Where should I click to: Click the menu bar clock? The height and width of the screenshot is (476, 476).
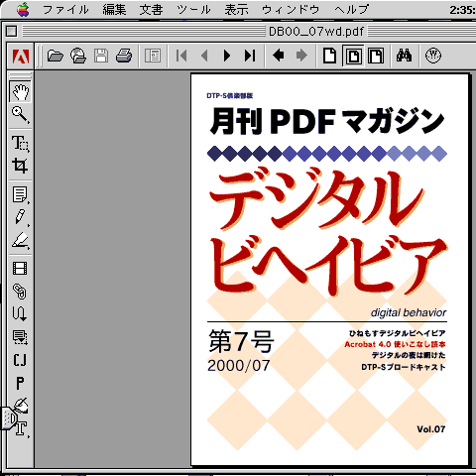click(x=462, y=10)
